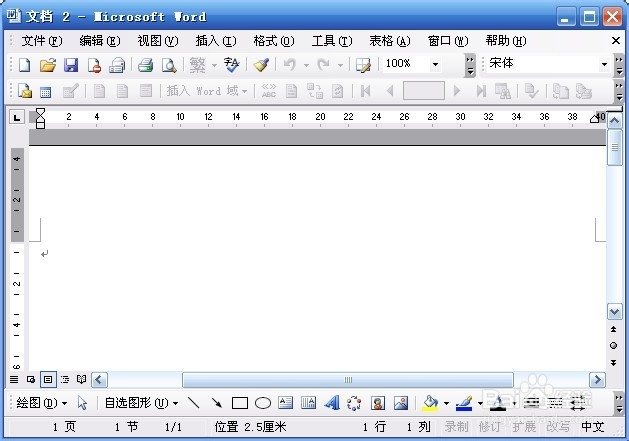This screenshot has height=441, width=629.
Task: Open the 繁 conversion dropdown arrow
Action: [x=215, y=65]
